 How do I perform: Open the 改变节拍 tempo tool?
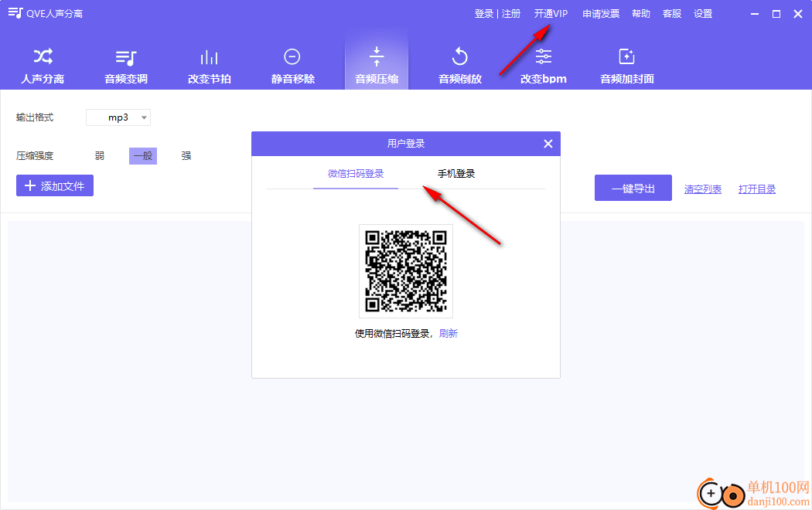(x=210, y=66)
